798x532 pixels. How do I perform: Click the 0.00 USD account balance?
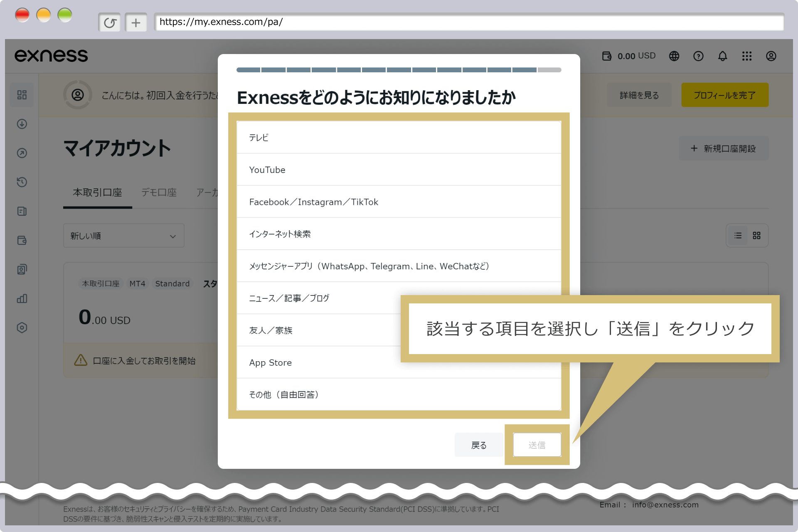[x=105, y=317]
